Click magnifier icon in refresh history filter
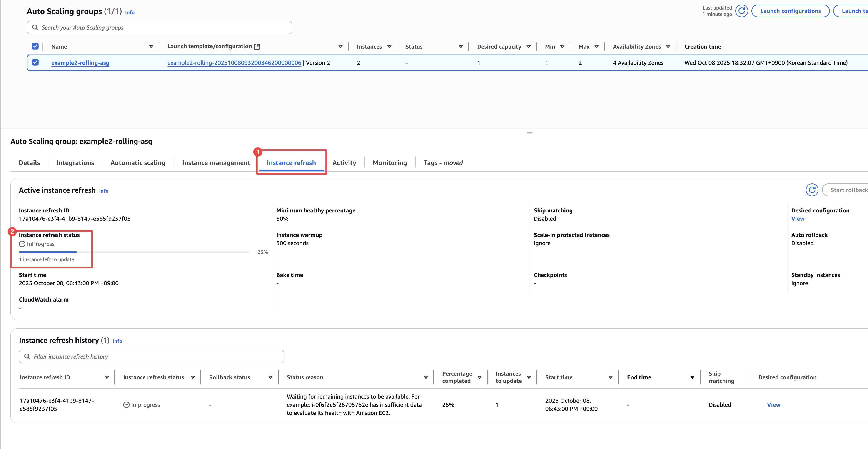Image resolution: width=868 pixels, height=449 pixels. pos(27,356)
